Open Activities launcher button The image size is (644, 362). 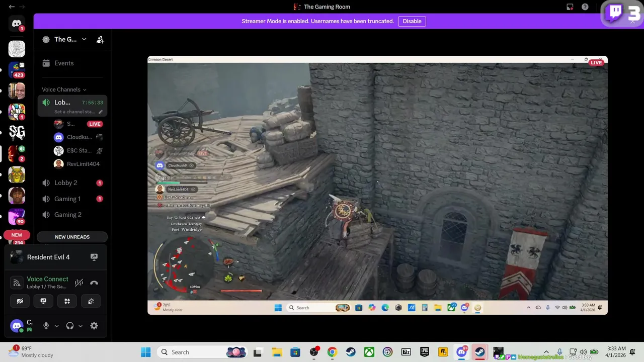67,301
